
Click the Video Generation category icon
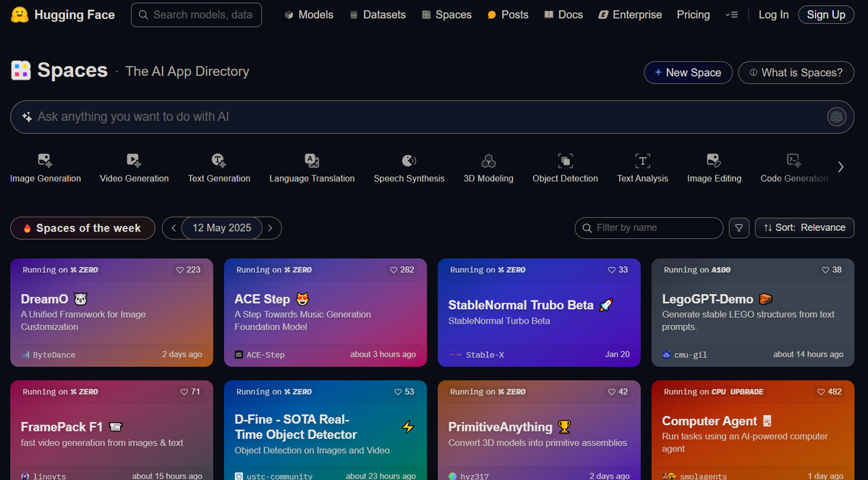[x=134, y=160]
